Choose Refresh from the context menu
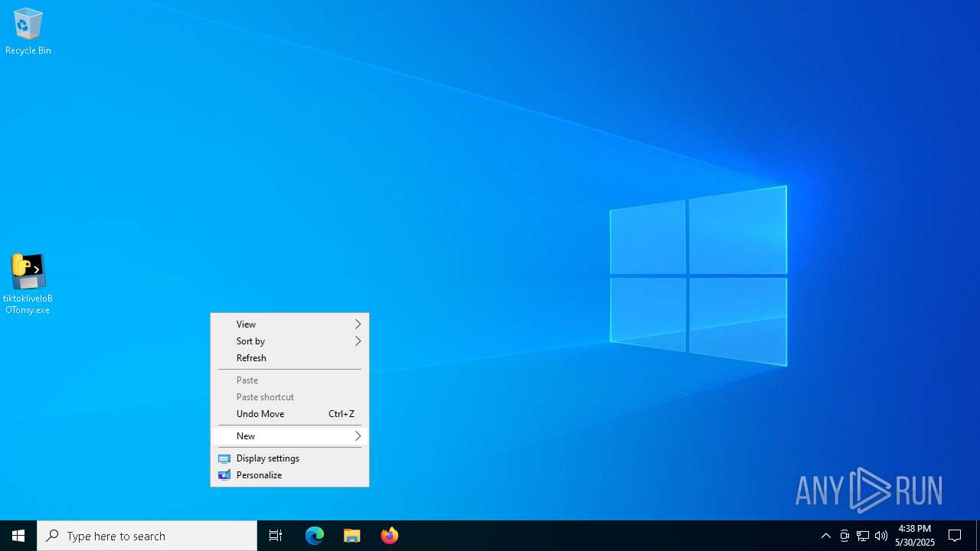Screen dimensions: 980x551 pyautogui.click(x=289, y=358)
